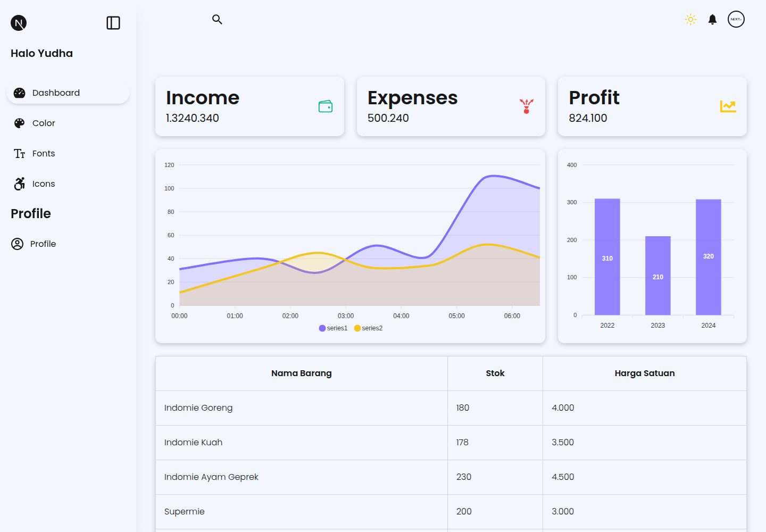Image resolution: width=766 pixels, height=532 pixels.
Task: Select the Supermie cell
Action: pos(302,512)
